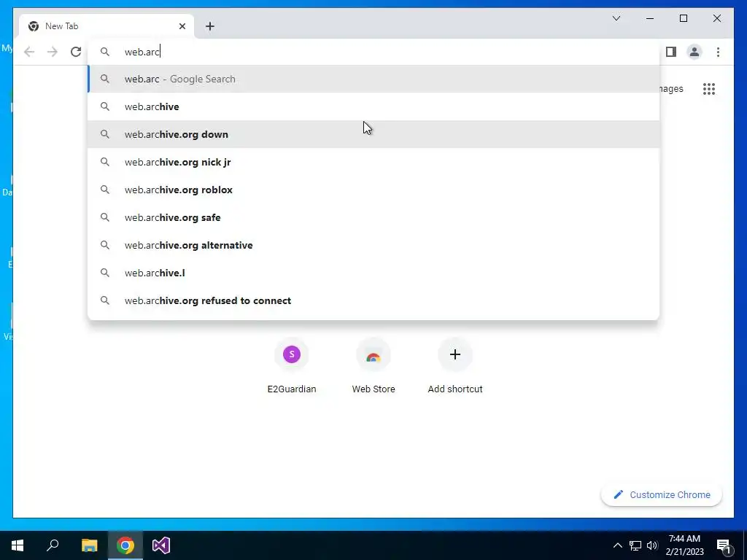Image resolution: width=747 pixels, height=560 pixels.
Task: Pick 'web.archive.org nick jr' suggestion
Action: point(373,162)
